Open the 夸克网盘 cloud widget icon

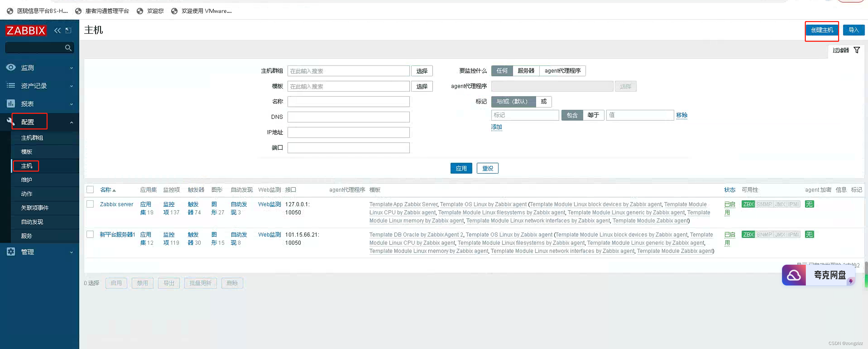pyautogui.click(x=794, y=275)
